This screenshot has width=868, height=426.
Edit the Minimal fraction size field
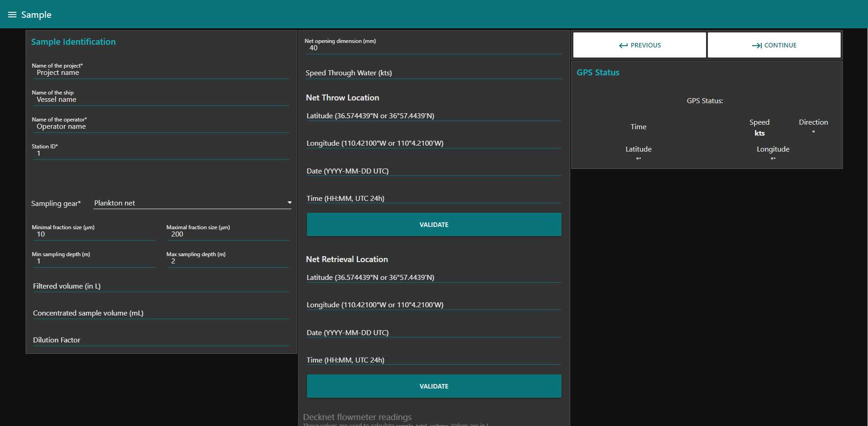tap(94, 235)
